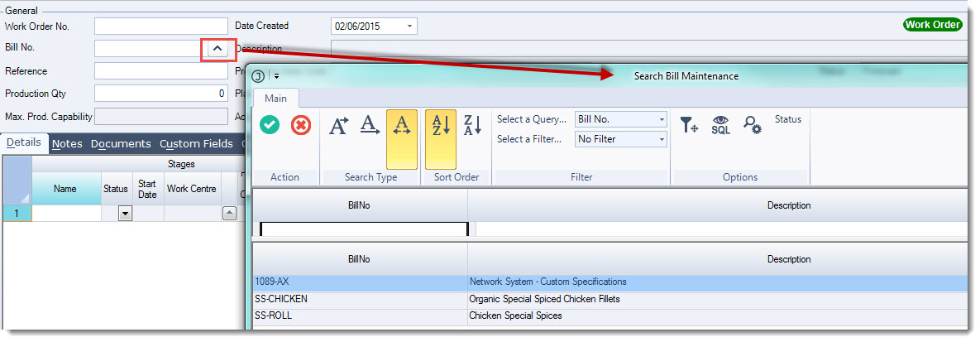Choose descending Z-A sort order

pyautogui.click(x=472, y=125)
